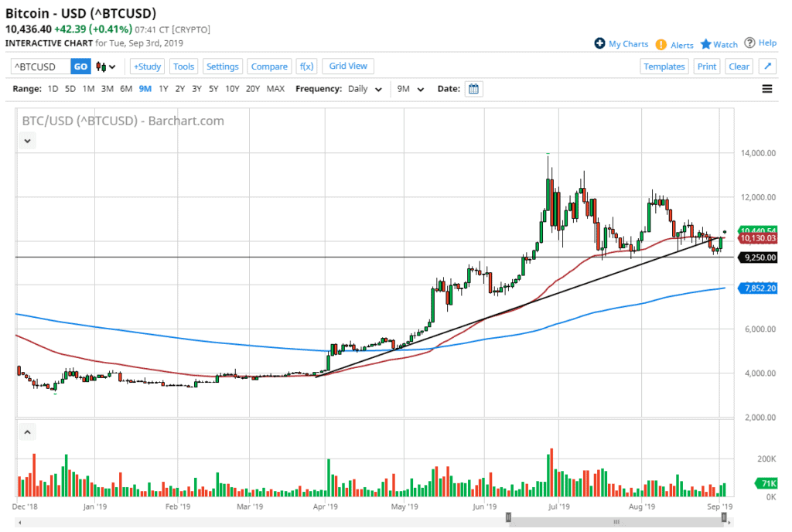Click the ^BTCUSD symbol input field

[41, 66]
